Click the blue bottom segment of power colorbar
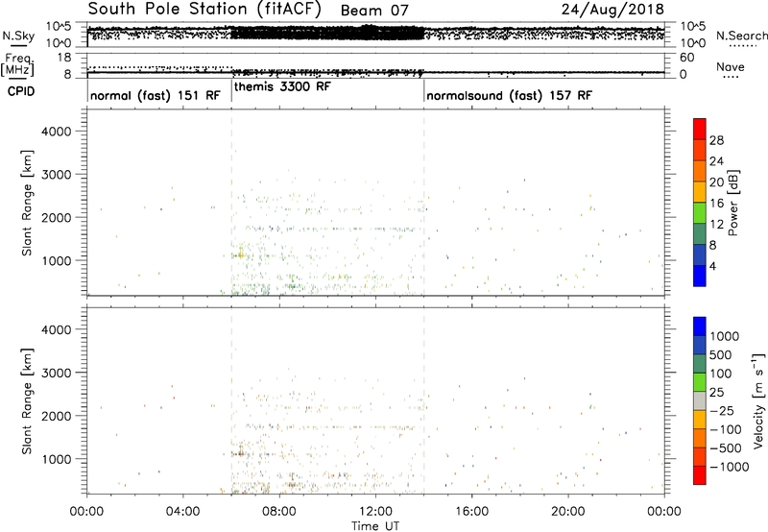Screen dimensions: 768x532 coord(700,276)
